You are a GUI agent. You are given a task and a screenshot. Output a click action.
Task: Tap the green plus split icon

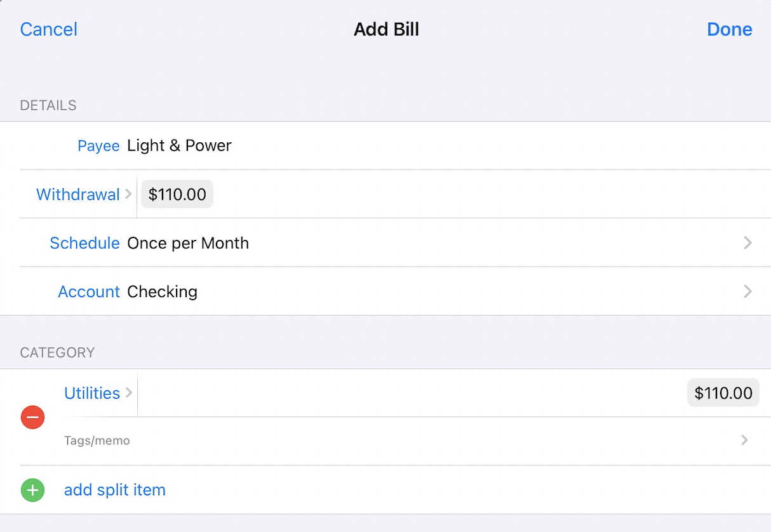pyautogui.click(x=32, y=490)
